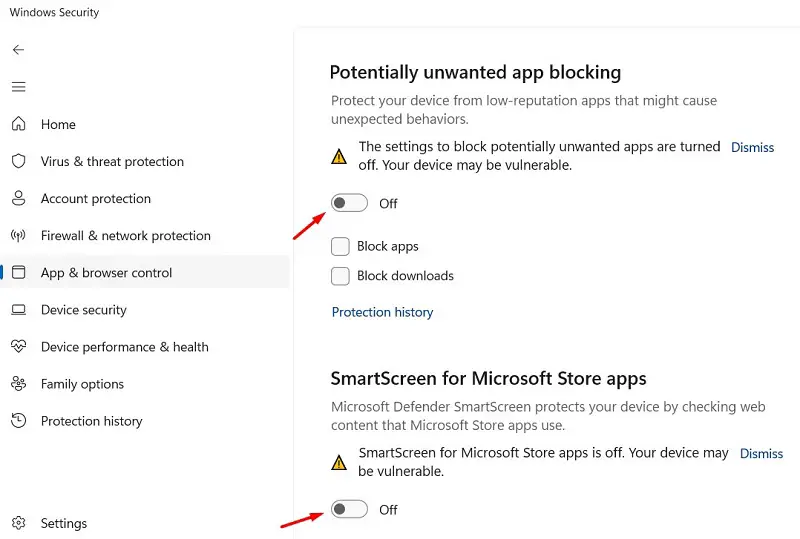
Task: Open Protection history from the sidebar
Action: 91,421
